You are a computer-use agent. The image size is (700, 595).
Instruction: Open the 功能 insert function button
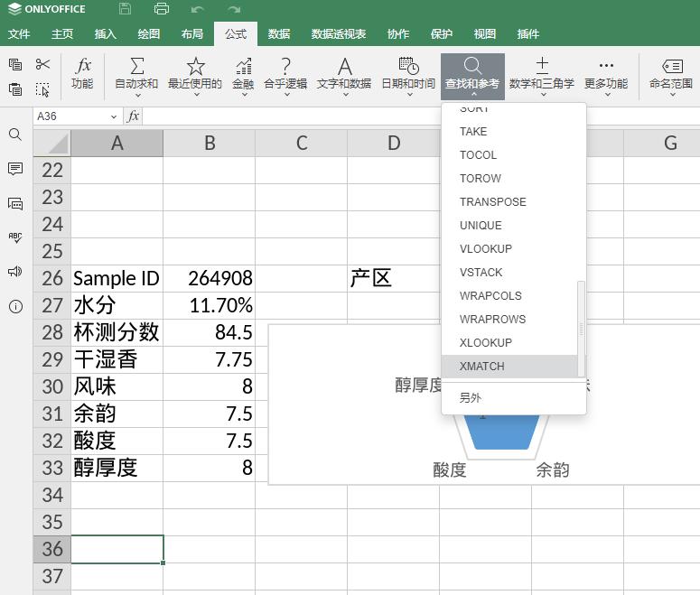pyautogui.click(x=82, y=74)
